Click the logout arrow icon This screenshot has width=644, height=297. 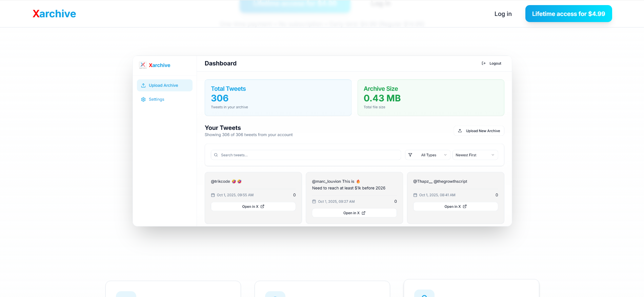point(484,63)
